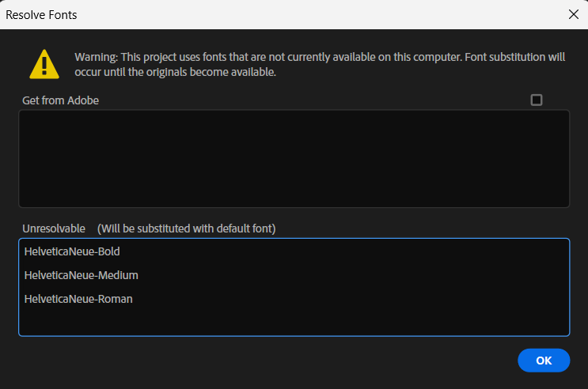Click the word "Warning:" in the message

96,57
